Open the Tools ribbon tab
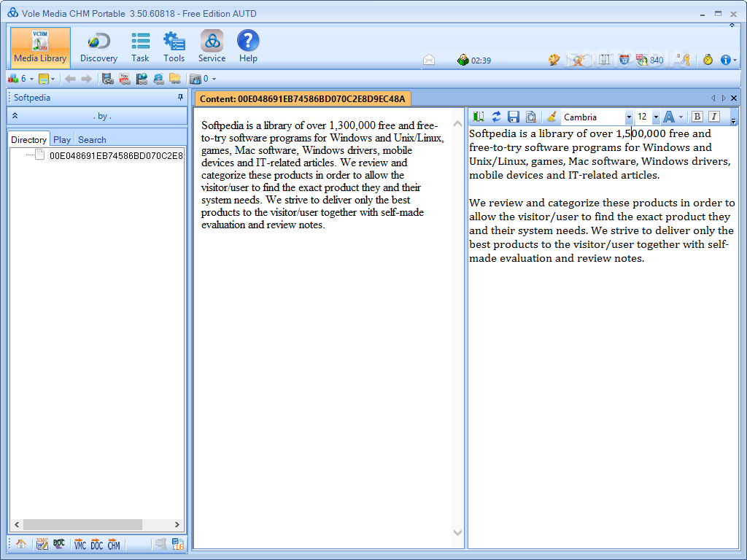The height and width of the screenshot is (560, 747). point(174,47)
